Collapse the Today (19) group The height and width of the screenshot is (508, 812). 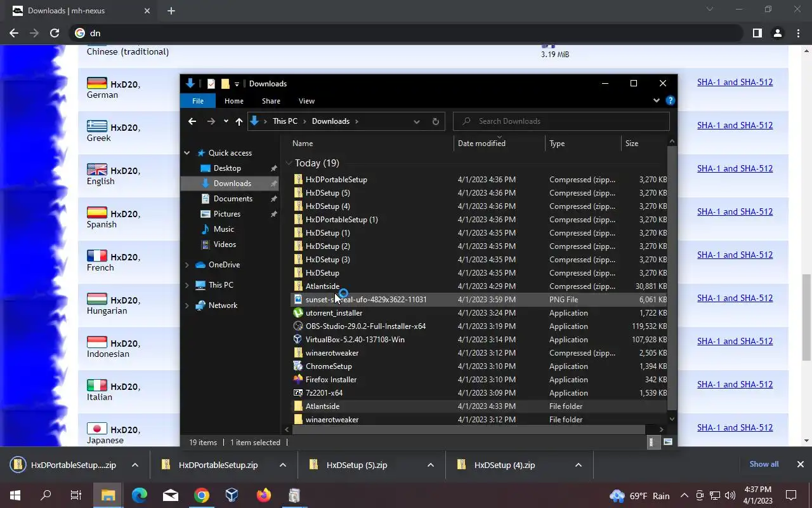point(289,163)
